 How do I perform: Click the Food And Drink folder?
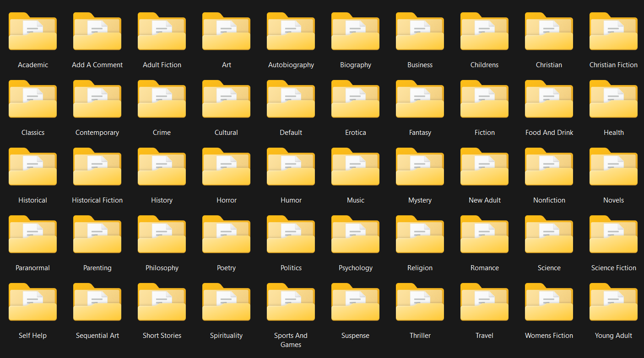click(x=549, y=100)
